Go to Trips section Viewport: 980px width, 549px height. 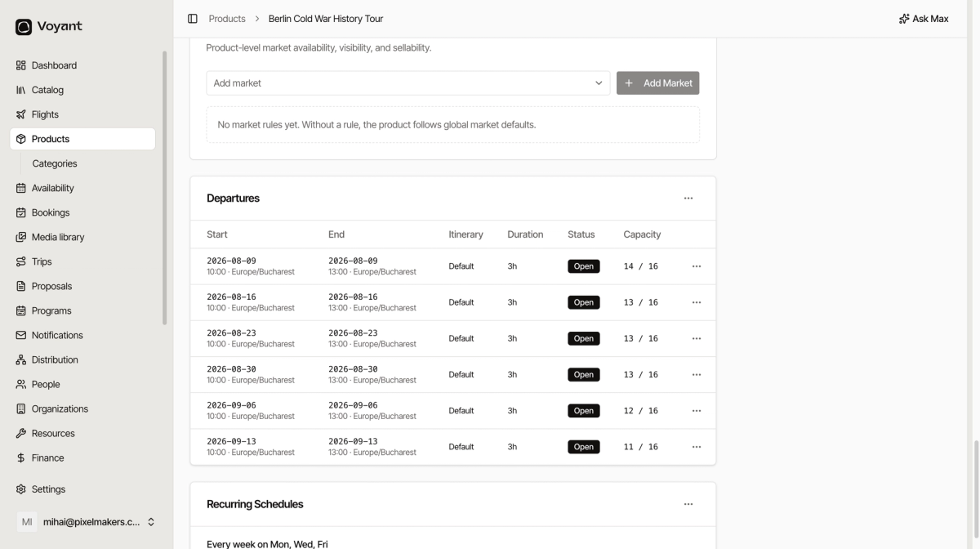(x=82, y=261)
